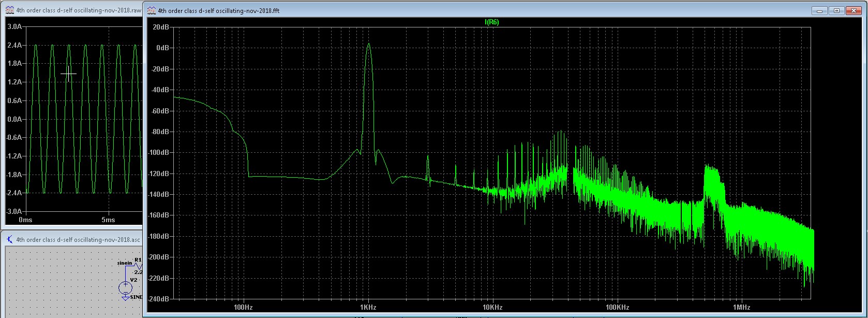
Task: Click the 1KHz label on frequency axis
Action: pyautogui.click(x=368, y=307)
